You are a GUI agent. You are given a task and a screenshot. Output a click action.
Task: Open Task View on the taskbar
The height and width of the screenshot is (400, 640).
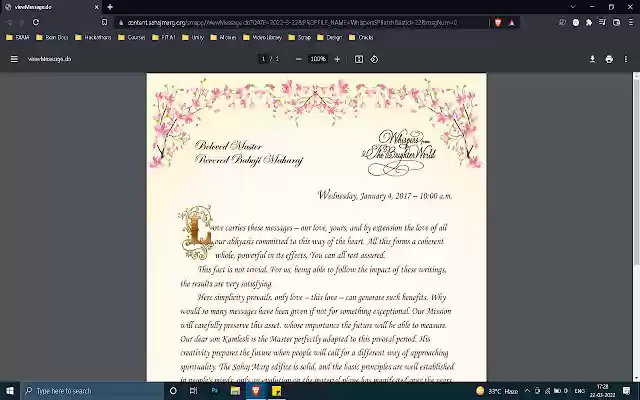tap(193, 391)
